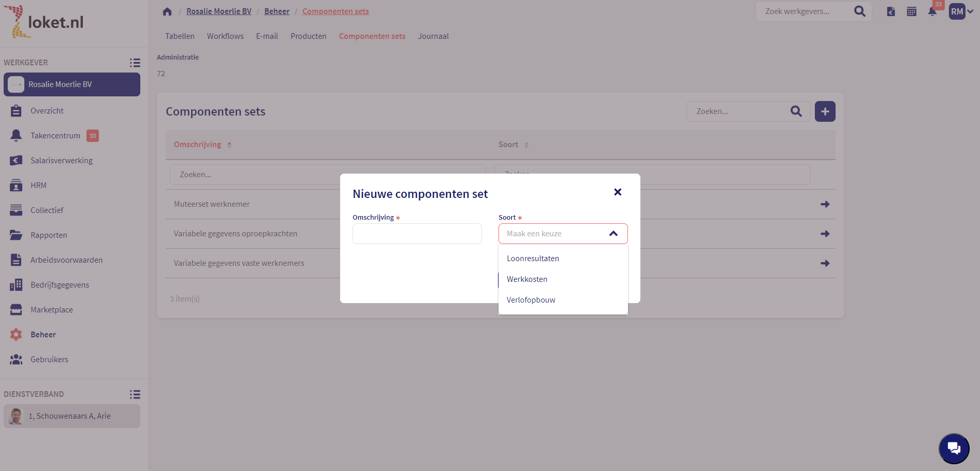This screenshot has width=980, height=471.
Task: Open the chat support bubble
Action: 954,448
